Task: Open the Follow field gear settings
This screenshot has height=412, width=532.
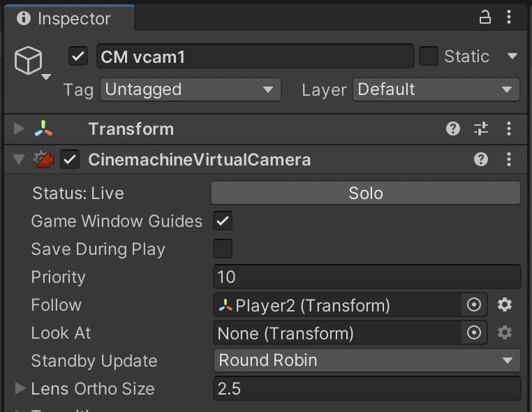Action: point(505,305)
